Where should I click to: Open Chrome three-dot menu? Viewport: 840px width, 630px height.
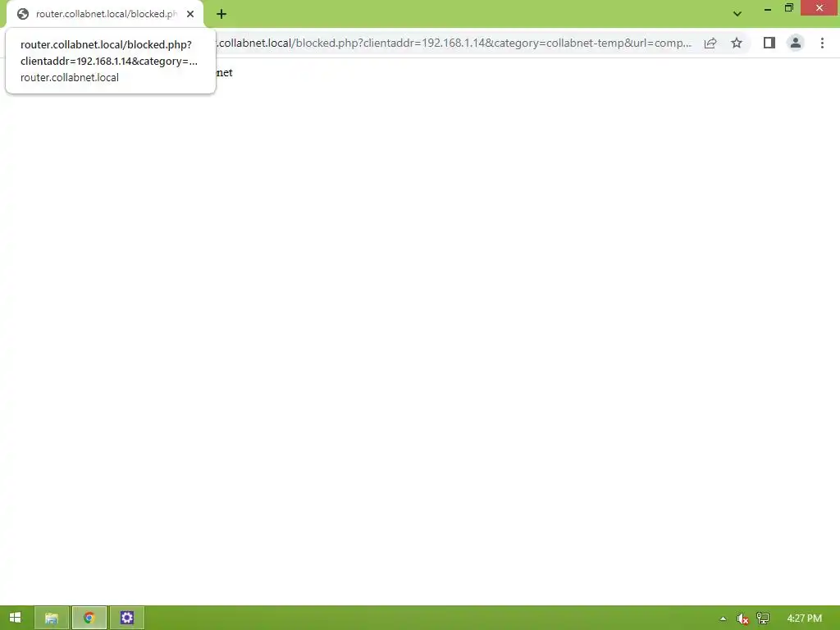tap(822, 43)
